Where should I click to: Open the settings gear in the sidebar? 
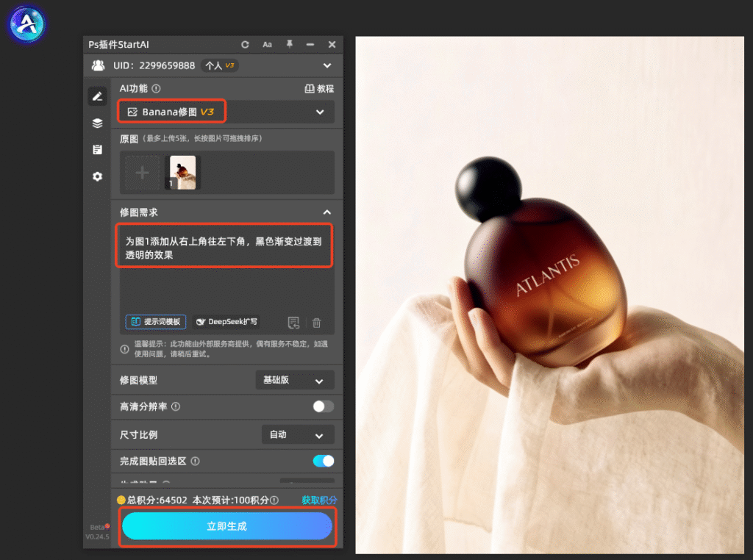98,176
